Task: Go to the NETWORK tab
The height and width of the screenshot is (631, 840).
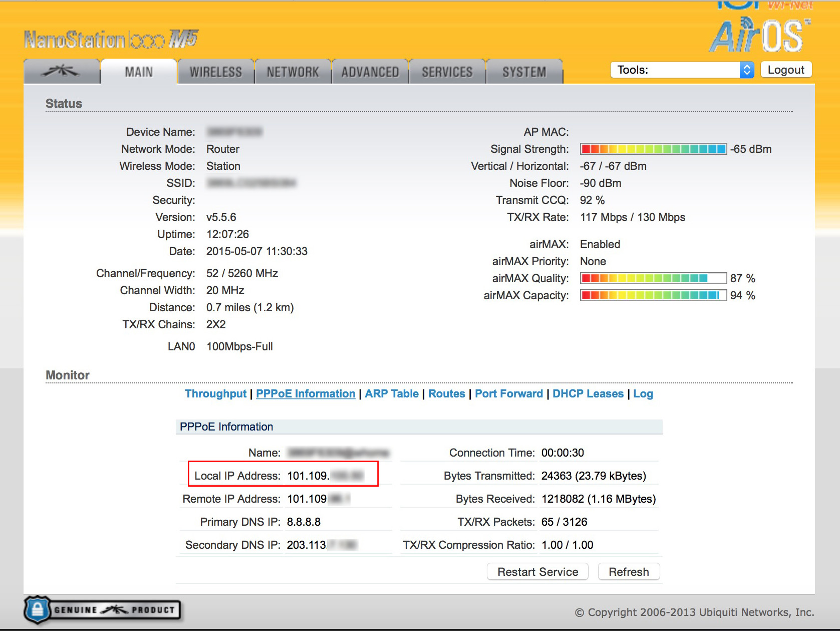Action: [x=293, y=72]
